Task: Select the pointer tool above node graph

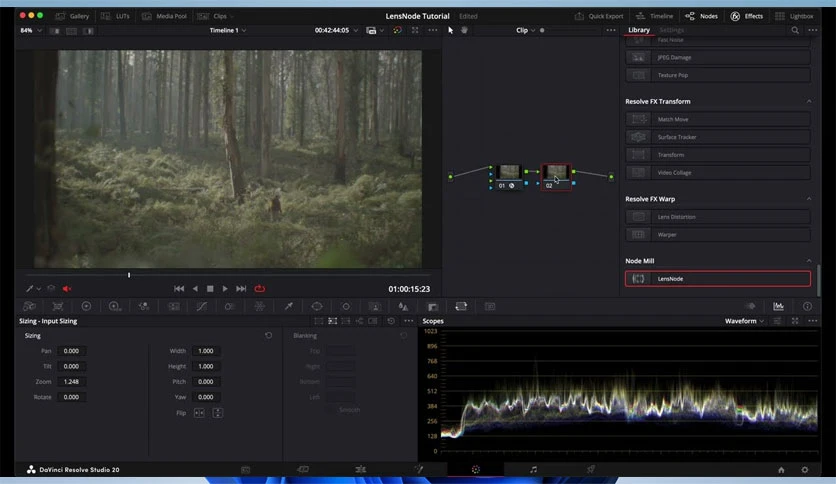Action: (451, 30)
